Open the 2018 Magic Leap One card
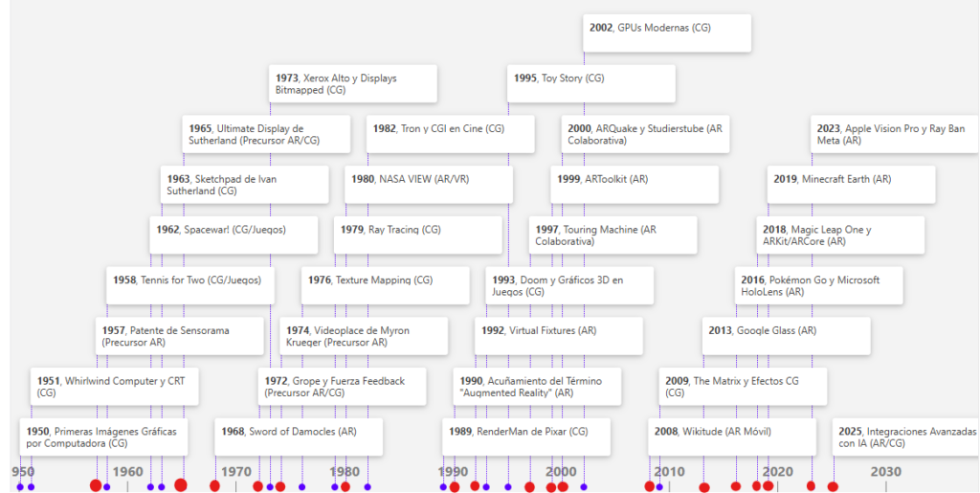 (840, 235)
